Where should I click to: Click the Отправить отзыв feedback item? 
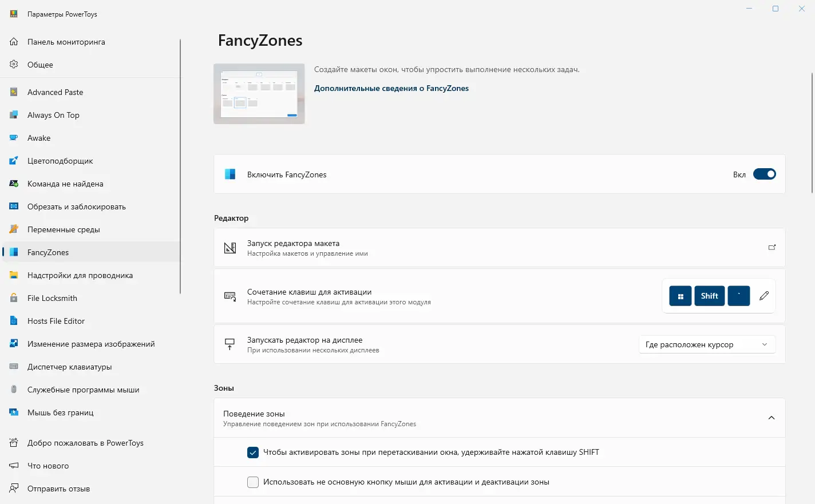[58, 489]
